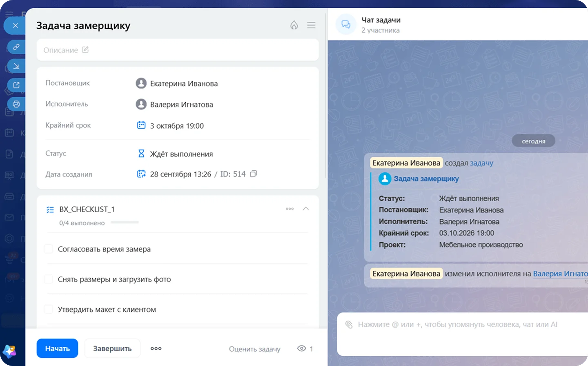Open the Задача замерщику link in the chat card
Viewport: 588px width, 366px height.
click(x=426, y=179)
